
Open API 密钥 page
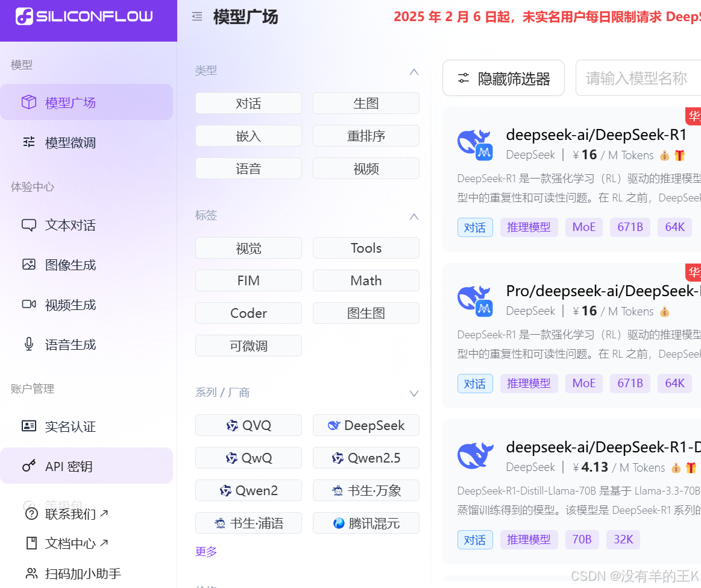click(86, 466)
